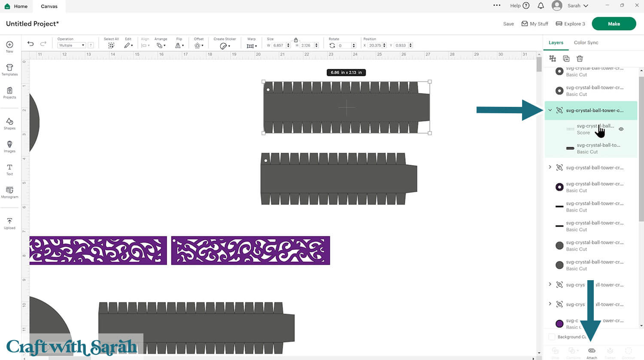Open the Sarah account dropdown
Viewport: 644px width, 360px height.
click(578, 6)
